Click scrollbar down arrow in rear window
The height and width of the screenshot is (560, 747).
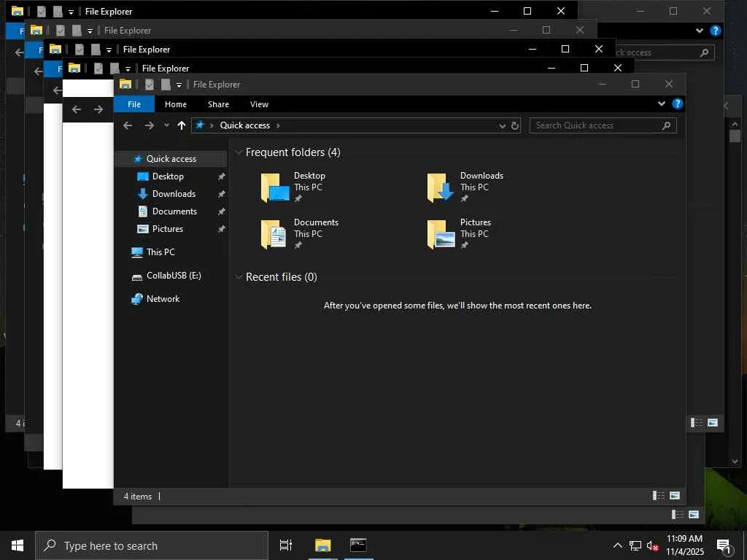[735, 461]
